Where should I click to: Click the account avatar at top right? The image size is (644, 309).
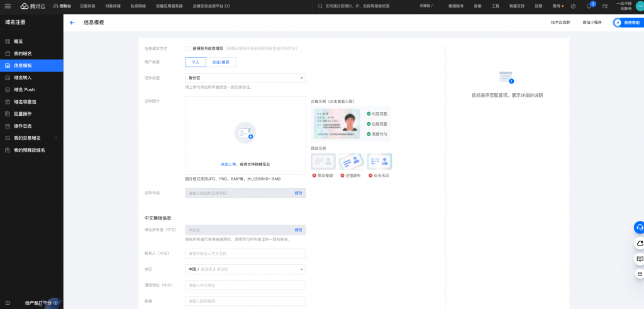tap(639, 6)
